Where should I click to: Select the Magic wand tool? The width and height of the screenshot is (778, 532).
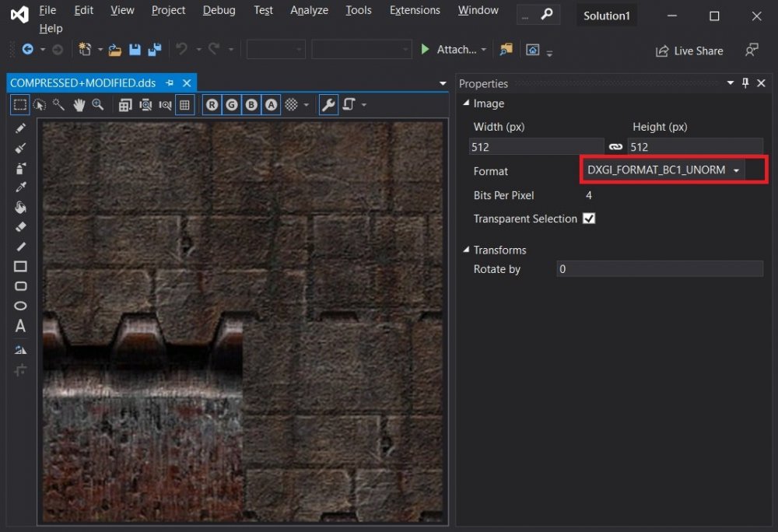tap(59, 105)
